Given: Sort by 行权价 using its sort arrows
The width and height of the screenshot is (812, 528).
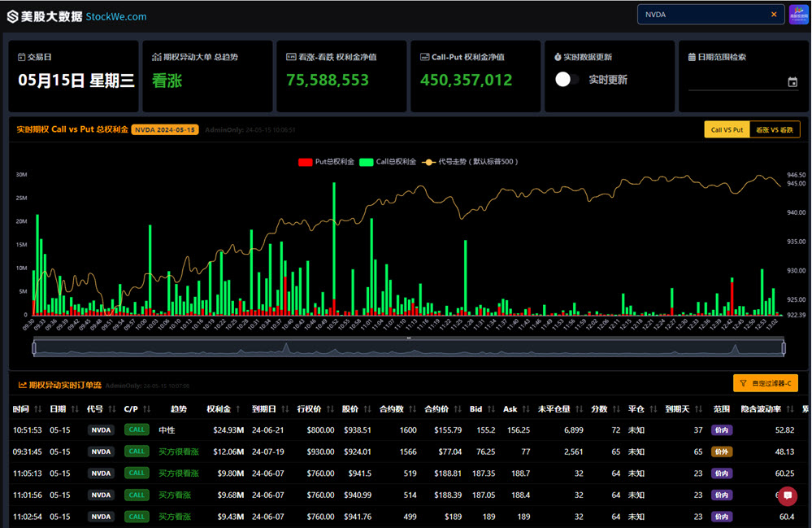Looking at the screenshot, I should click(330, 409).
